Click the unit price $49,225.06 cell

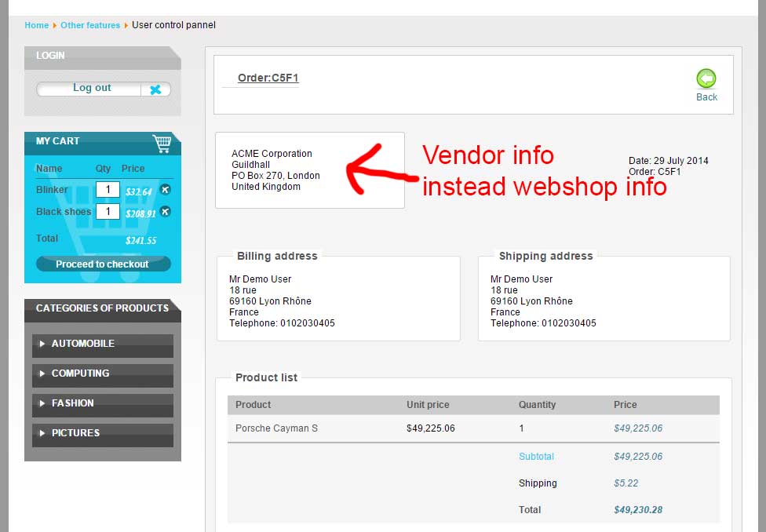430,428
